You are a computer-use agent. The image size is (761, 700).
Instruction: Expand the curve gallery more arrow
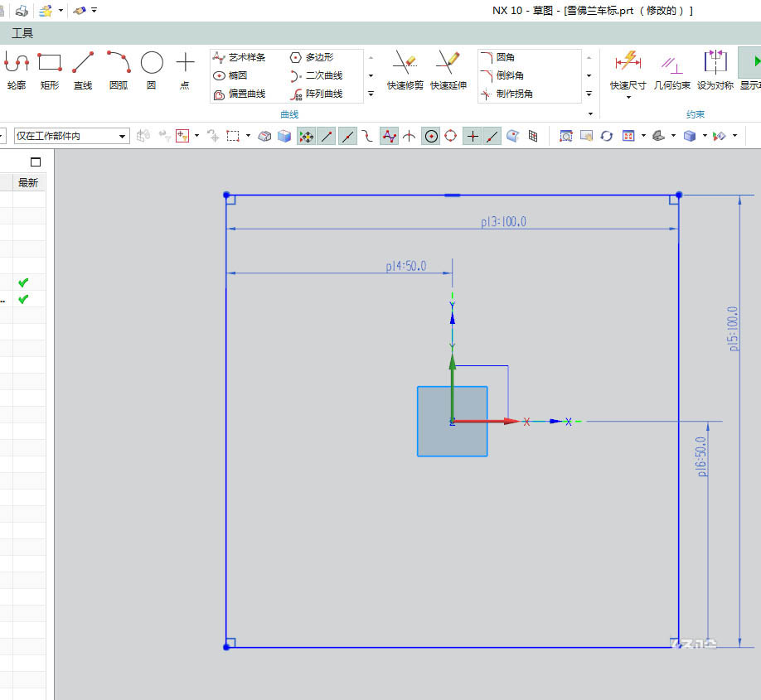pyautogui.click(x=371, y=94)
